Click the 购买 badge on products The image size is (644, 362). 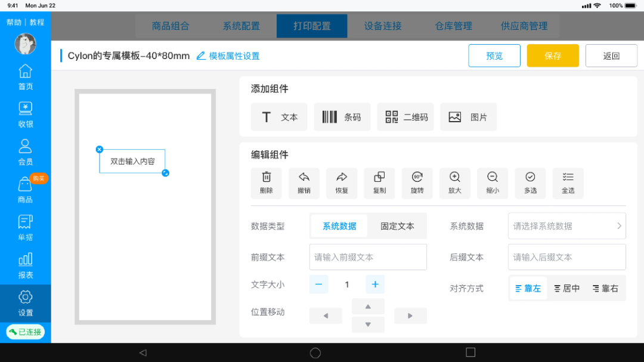pos(39,178)
